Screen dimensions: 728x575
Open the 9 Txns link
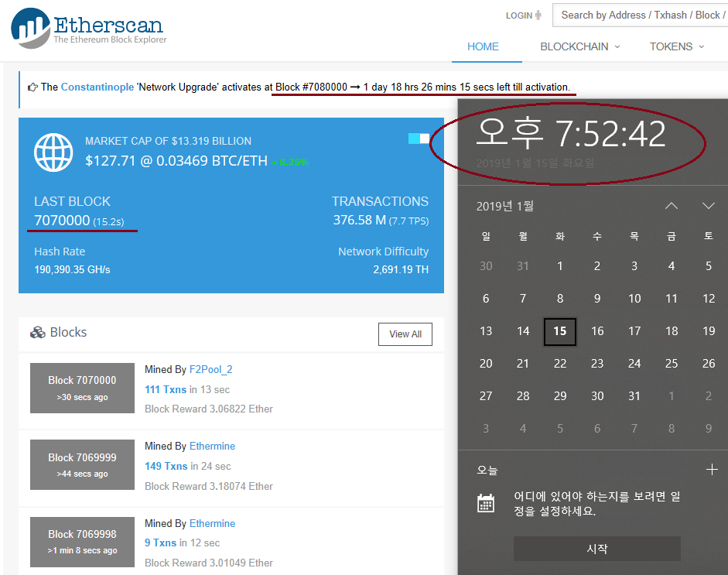point(160,542)
